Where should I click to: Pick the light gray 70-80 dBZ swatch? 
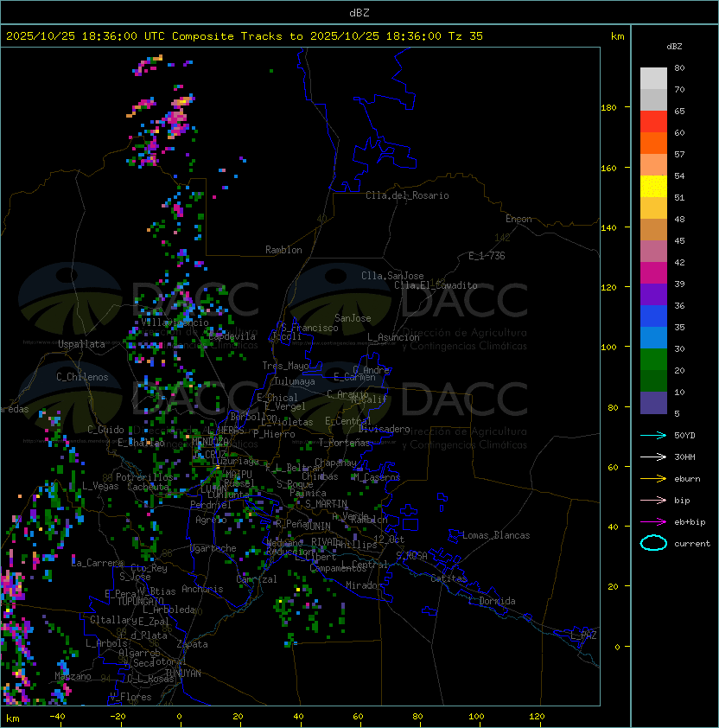[653, 78]
